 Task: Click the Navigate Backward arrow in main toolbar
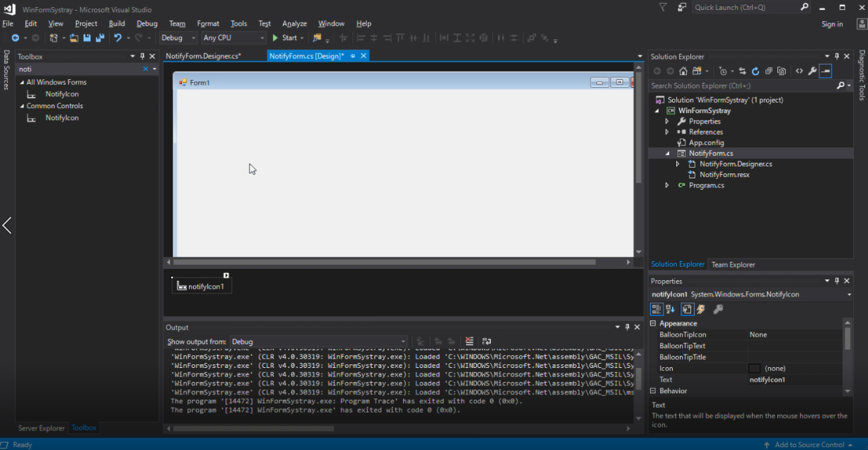[x=15, y=38]
